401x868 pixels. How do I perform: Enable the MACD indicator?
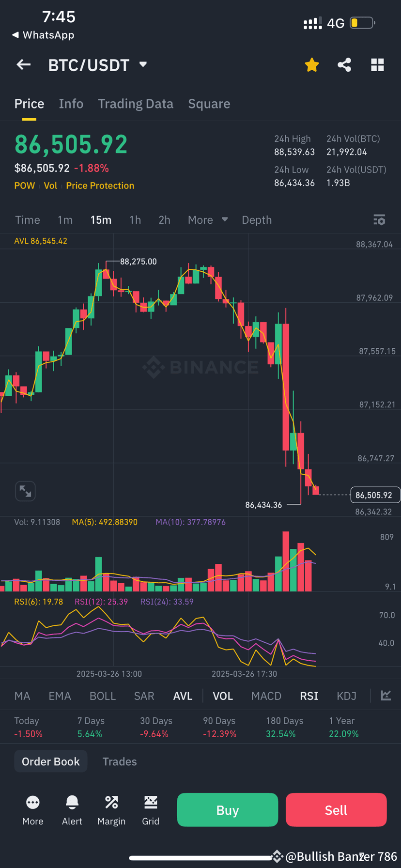(266, 696)
